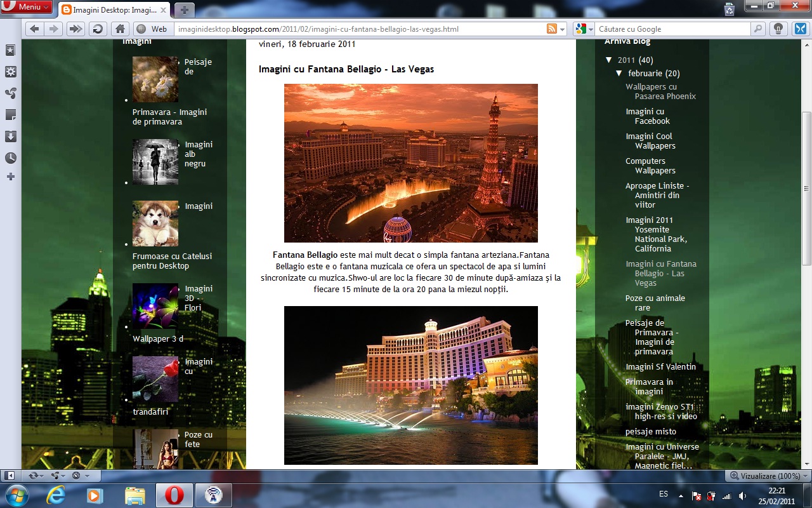
Task: Open the volume speaker tray icon
Action: pyautogui.click(x=742, y=495)
